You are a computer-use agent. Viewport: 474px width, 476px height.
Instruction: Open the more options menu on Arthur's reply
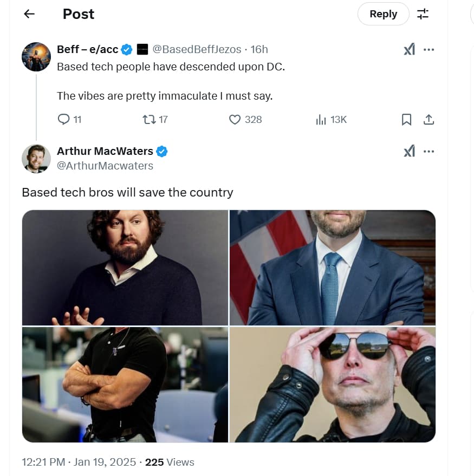[429, 151]
